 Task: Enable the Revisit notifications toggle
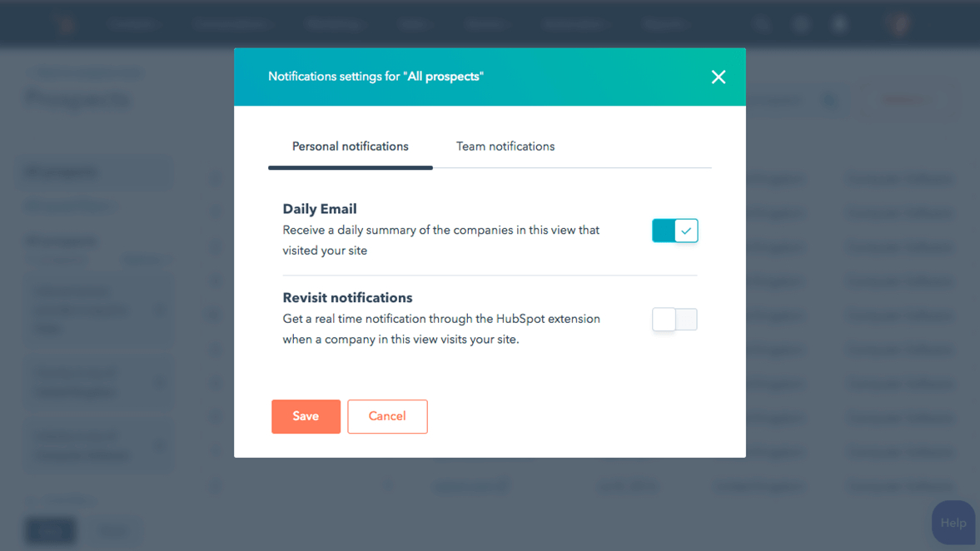click(x=674, y=320)
